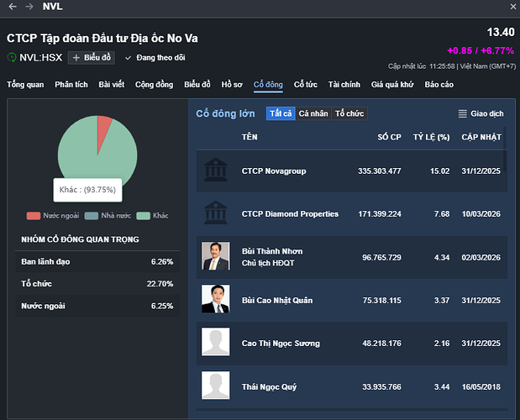The width and height of the screenshot is (520, 420).
Task: Toggle the Đang theo dõi follow status
Action: (155, 58)
